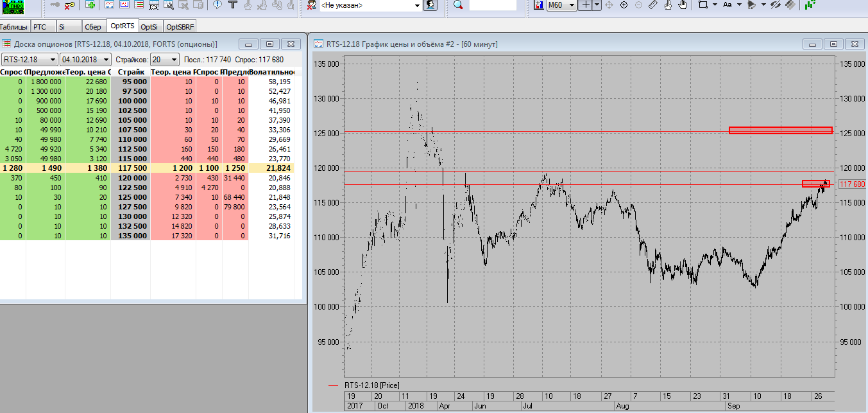This screenshot has width=868, height=413.
Task: Expand the bell tool dropdown arrow
Action: [763, 4]
